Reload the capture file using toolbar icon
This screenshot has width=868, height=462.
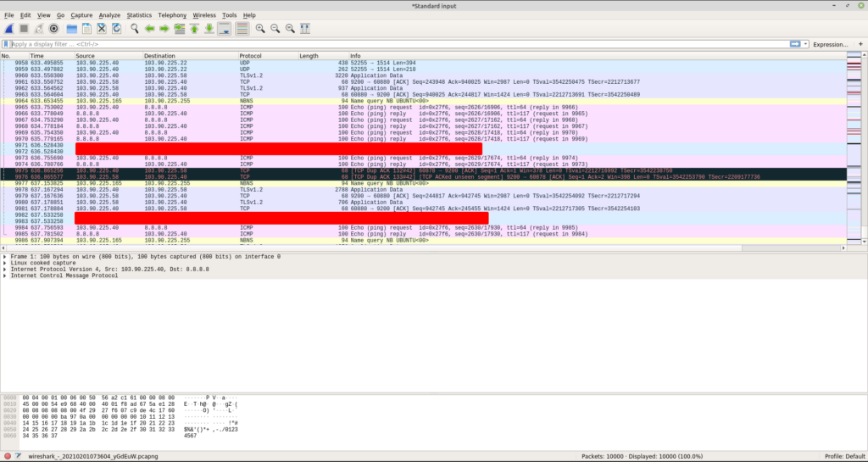pos(115,29)
